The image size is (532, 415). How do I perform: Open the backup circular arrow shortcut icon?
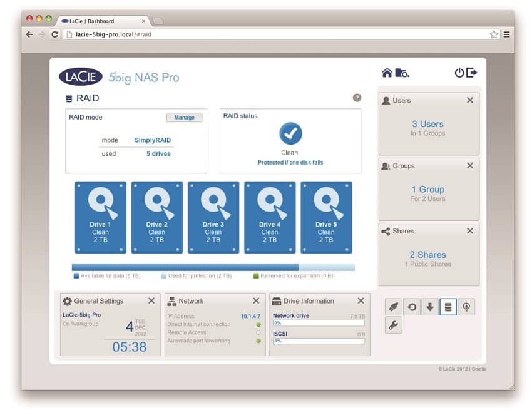412,307
